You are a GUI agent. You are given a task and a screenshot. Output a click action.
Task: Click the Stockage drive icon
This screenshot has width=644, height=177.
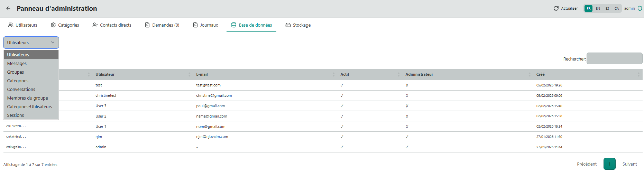coord(288,25)
